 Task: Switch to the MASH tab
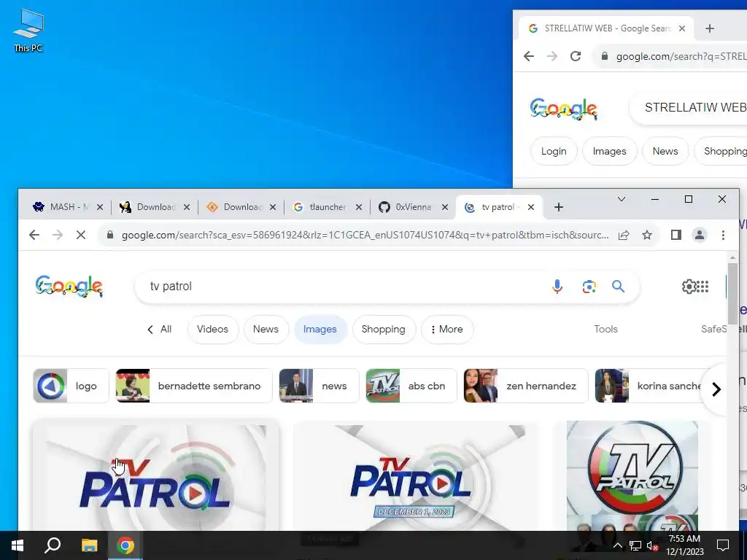68,207
